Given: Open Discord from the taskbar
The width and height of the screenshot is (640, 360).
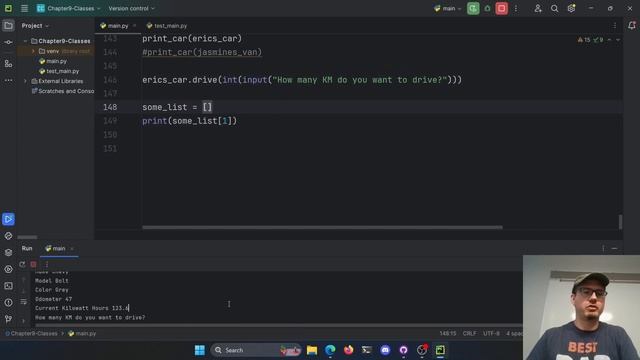Looking at the screenshot, I should (385, 350).
